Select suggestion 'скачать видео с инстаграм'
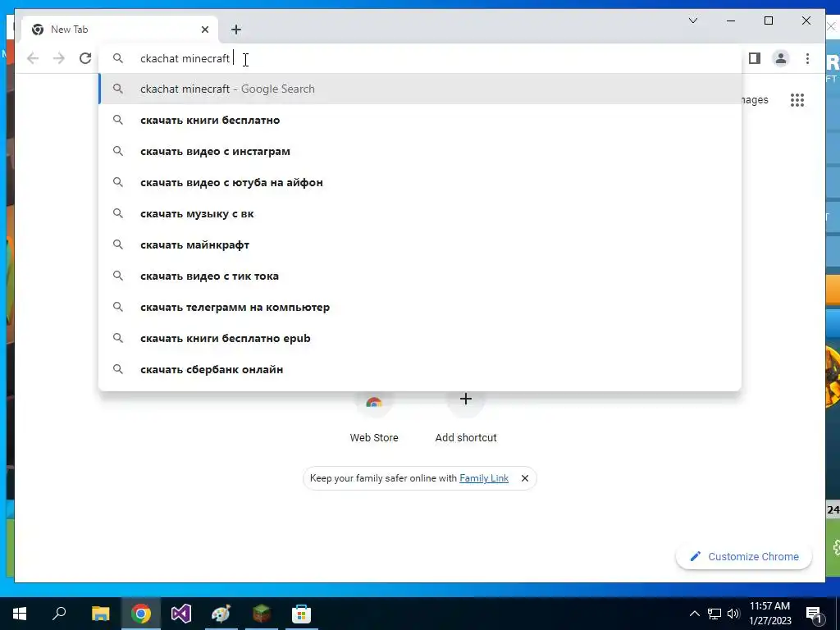This screenshot has height=630, width=840. point(420,151)
